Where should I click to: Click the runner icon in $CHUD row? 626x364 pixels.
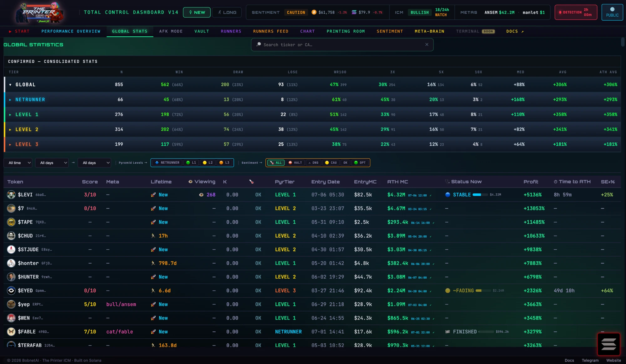tap(153, 236)
